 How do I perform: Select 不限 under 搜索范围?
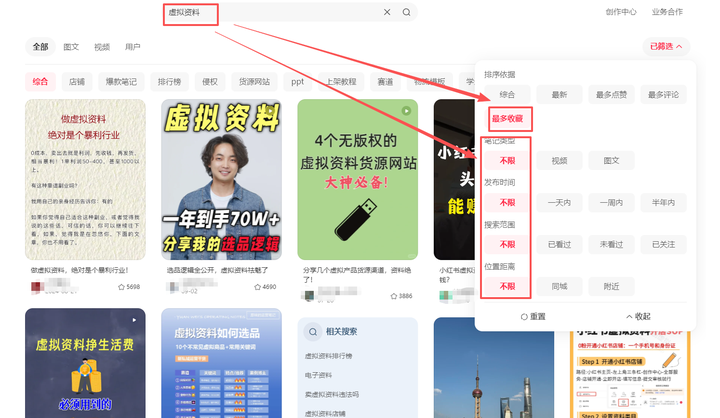507,244
